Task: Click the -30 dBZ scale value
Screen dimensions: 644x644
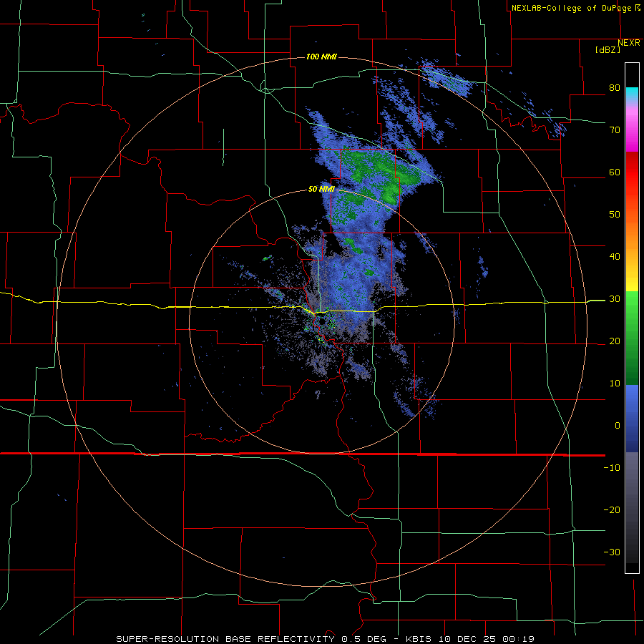Action: coord(612,552)
